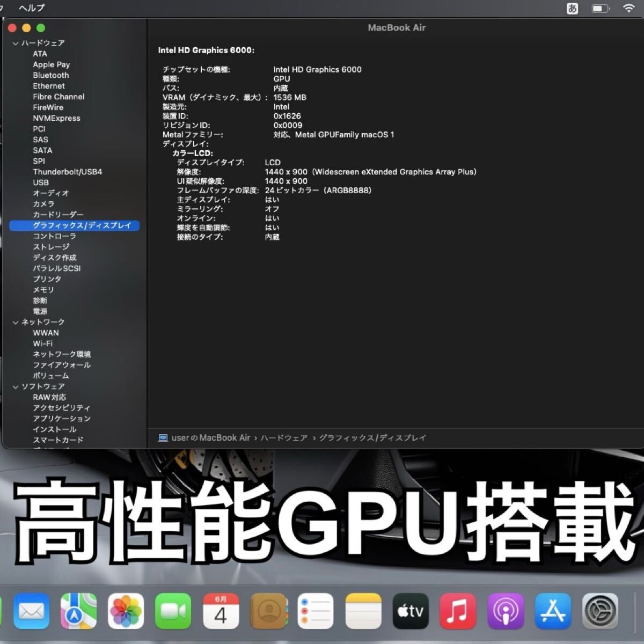Open the Contacts app icon
644x644 pixels.
268,611
